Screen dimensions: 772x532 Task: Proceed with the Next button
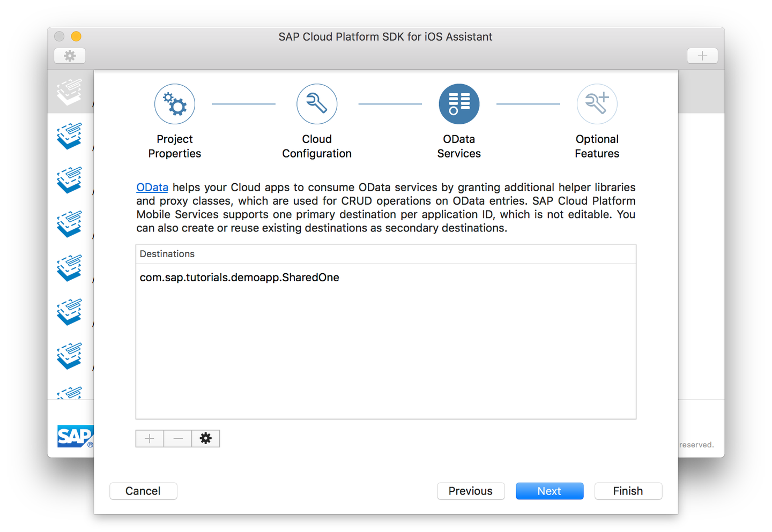point(550,491)
